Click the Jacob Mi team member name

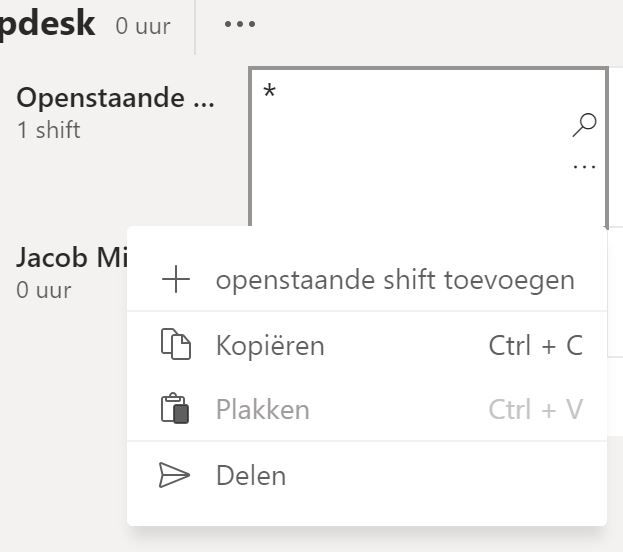72,257
